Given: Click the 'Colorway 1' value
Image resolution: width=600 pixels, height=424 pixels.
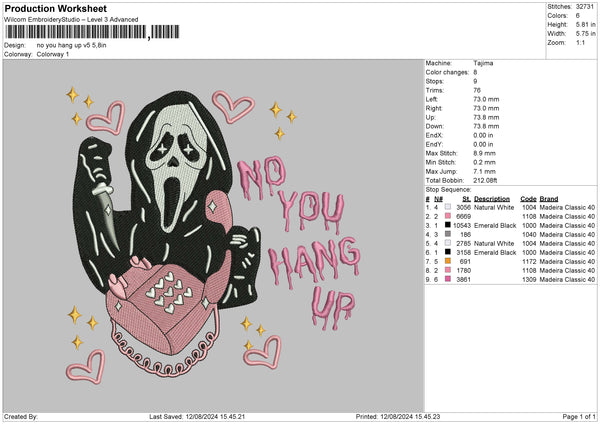Looking at the screenshot, I should point(53,54).
